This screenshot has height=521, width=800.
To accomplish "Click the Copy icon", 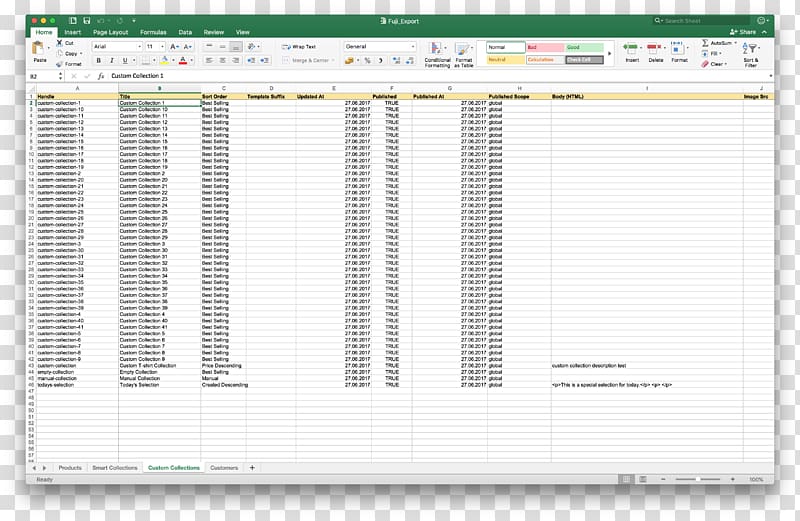I will (60, 53).
